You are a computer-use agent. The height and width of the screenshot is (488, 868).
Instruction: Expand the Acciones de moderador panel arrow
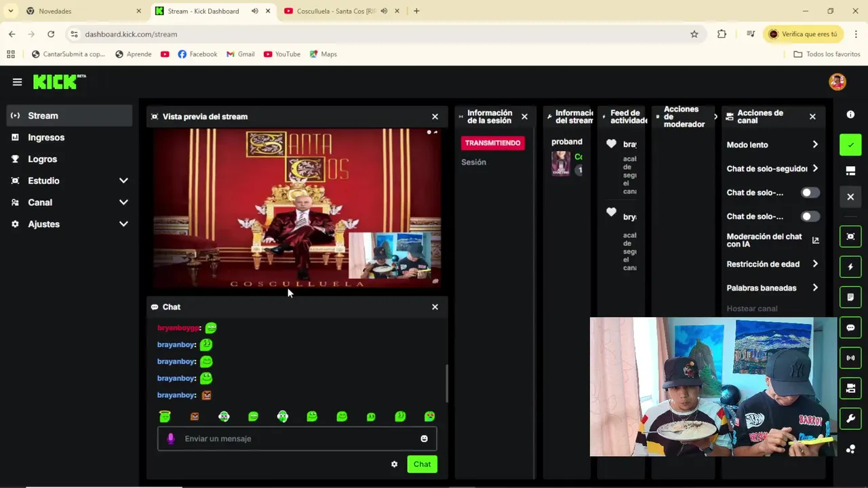pyautogui.click(x=715, y=117)
